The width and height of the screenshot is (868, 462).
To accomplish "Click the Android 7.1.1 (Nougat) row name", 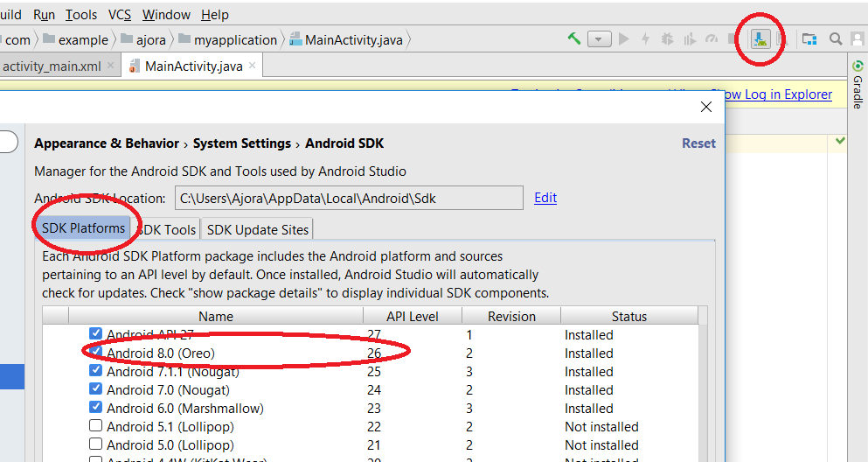I will point(173,372).
